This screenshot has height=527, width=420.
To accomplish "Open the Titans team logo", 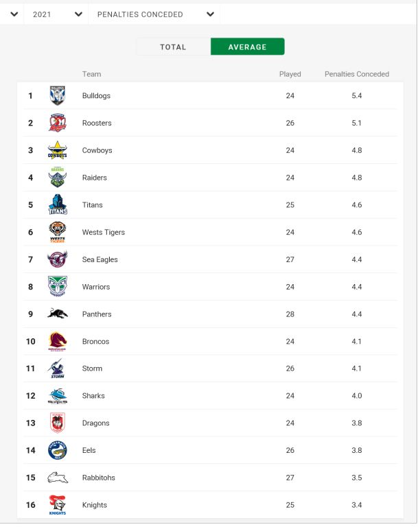I will pyautogui.click(x=58, y=204).
